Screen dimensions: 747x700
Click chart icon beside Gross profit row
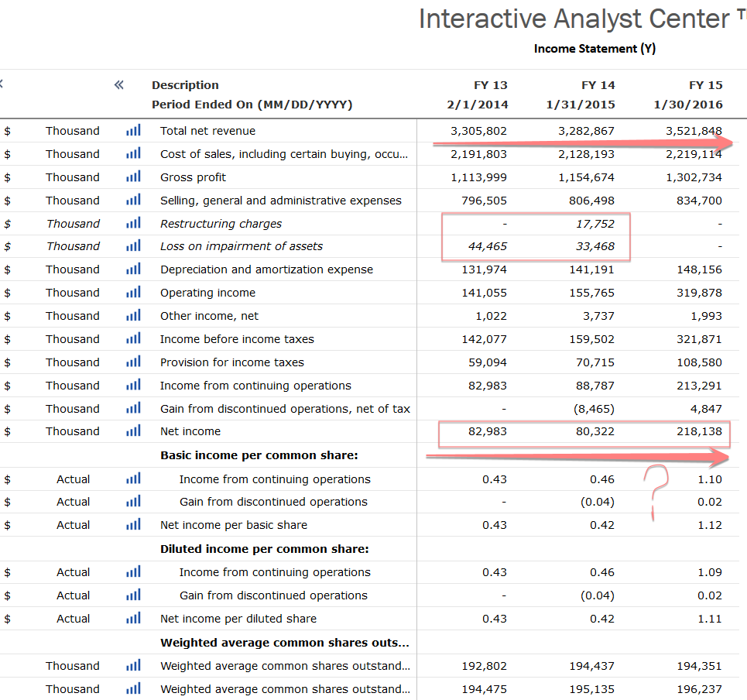click(133, 177)
